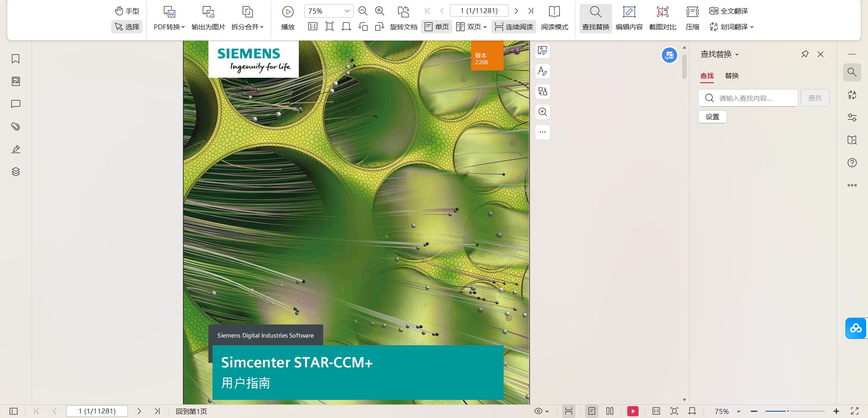Screen dimensions: 868x418
Task: Click 回到第1页 in status bar
Action: (x=191, y=411)
